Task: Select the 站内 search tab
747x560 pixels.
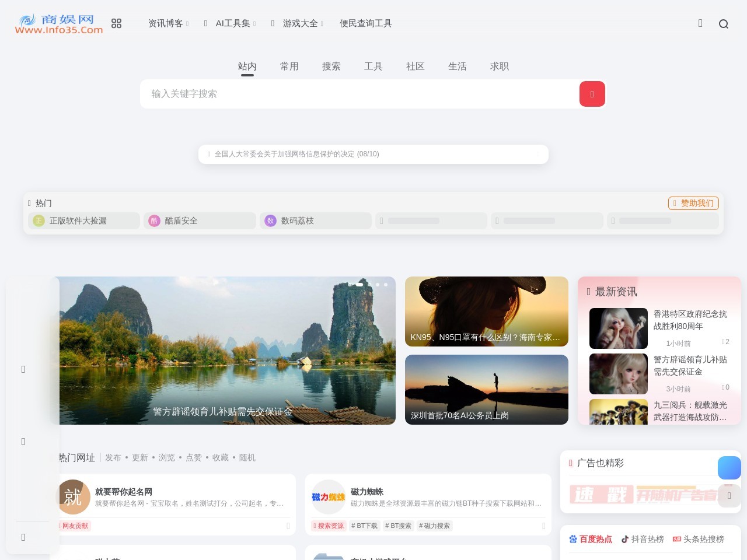Action: point(247,66)
